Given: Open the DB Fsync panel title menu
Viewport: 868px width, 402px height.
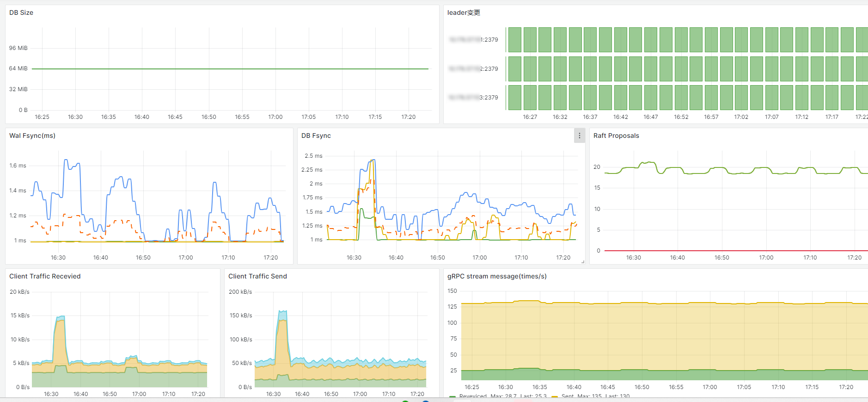Looking at the screenshot, I should (316, 136).
